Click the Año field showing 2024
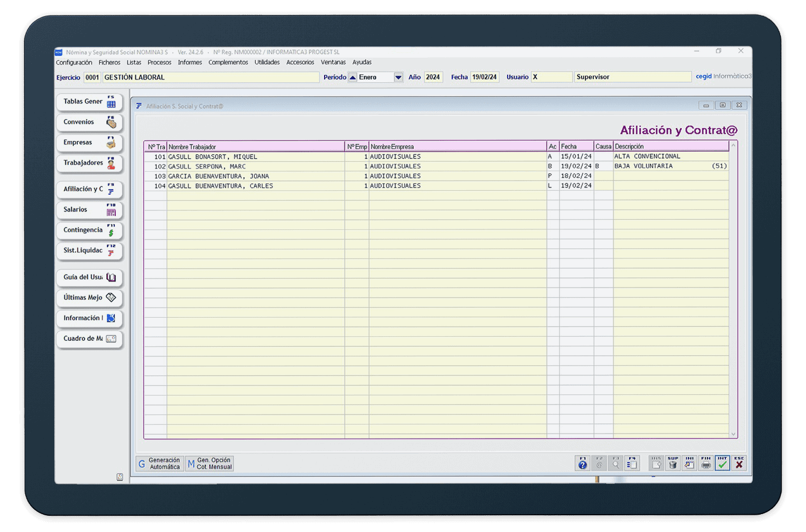806x532 pixels. point(433,77)
